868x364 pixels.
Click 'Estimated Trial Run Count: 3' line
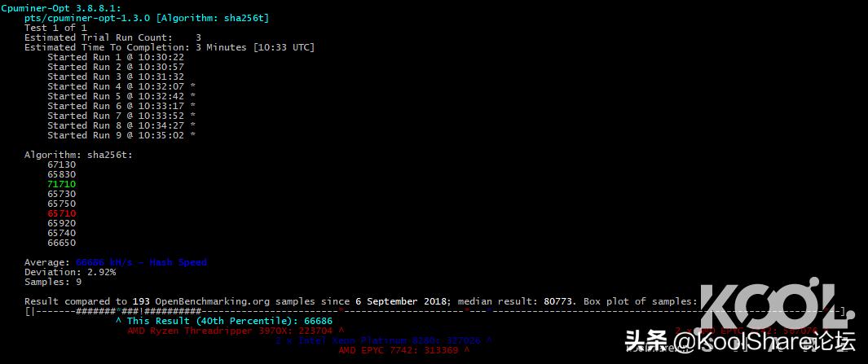point(113,37)
